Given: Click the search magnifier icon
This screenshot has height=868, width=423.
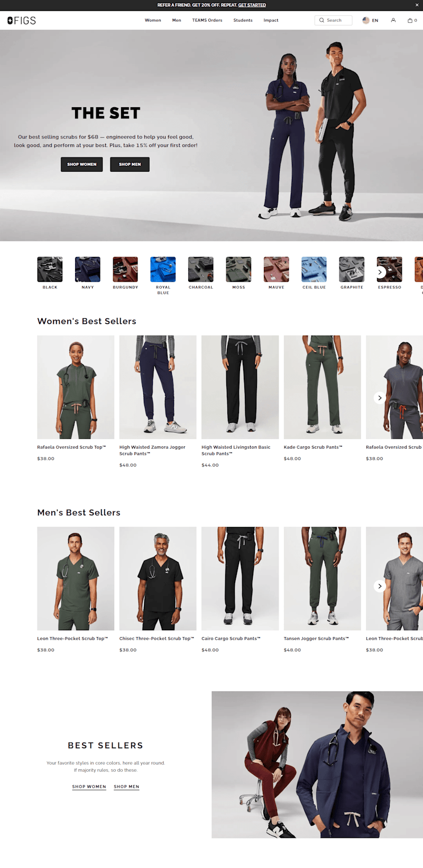Looking at the screenshot, I should [x=321, y=20].
